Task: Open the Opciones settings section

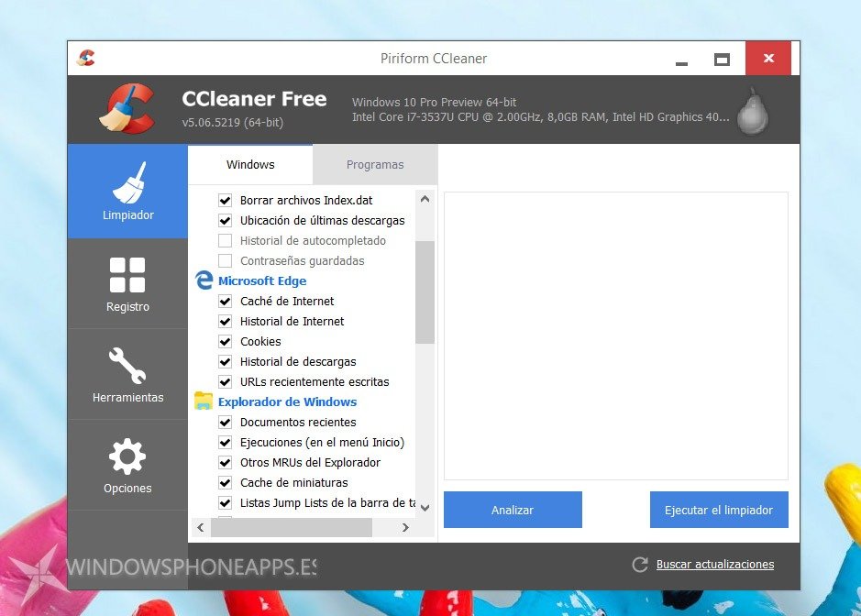Action: pyautogui.click(x=127, y=465)
